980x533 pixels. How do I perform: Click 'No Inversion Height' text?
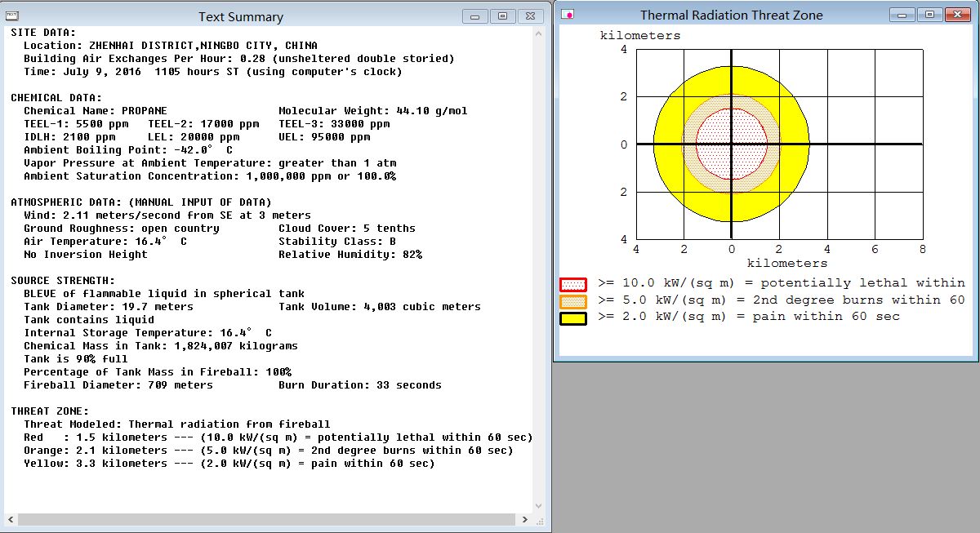click(86, 255)
